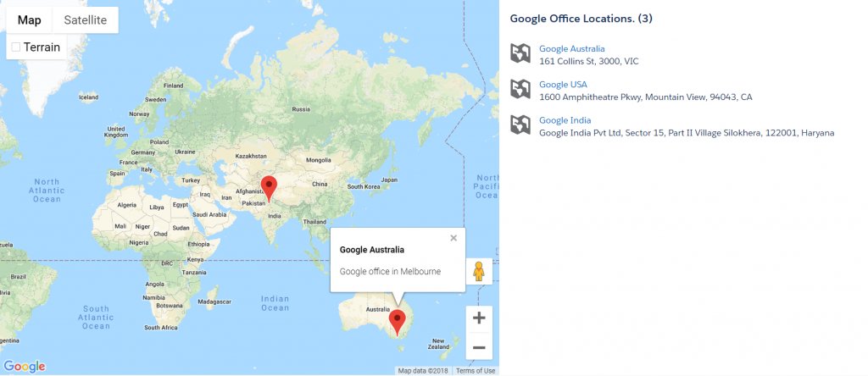Click the Google logo on the map
868x376 pixels.
click(25, 366)
